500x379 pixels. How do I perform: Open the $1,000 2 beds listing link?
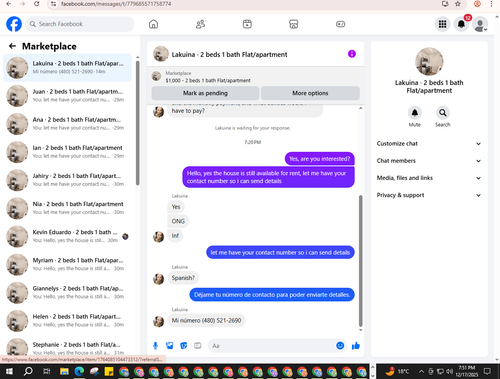(x=208, y=80)
